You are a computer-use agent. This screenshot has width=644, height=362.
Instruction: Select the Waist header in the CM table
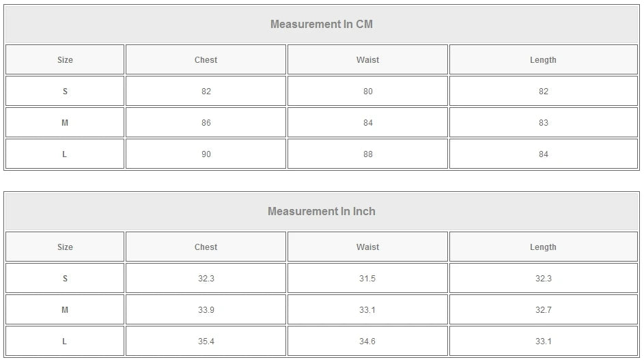click(367, 60)
